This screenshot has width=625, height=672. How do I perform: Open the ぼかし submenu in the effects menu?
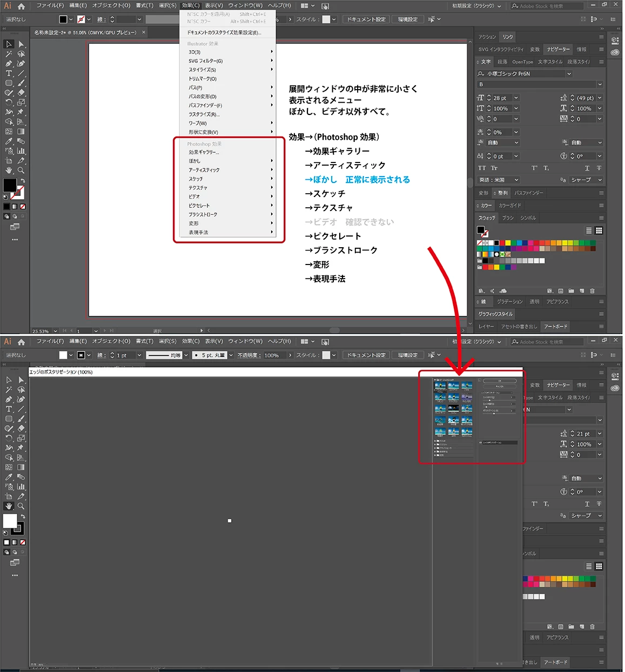pyautogui.click(x=229, y=161)
